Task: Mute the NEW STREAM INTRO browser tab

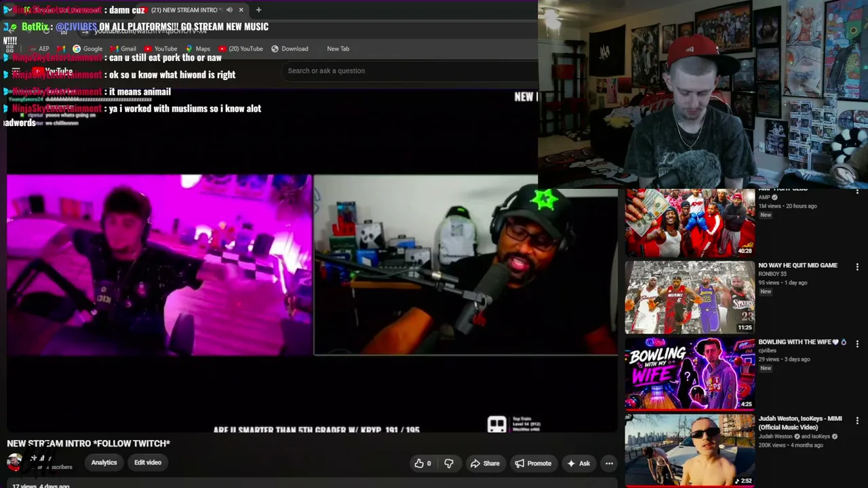Action: (229, 10)
